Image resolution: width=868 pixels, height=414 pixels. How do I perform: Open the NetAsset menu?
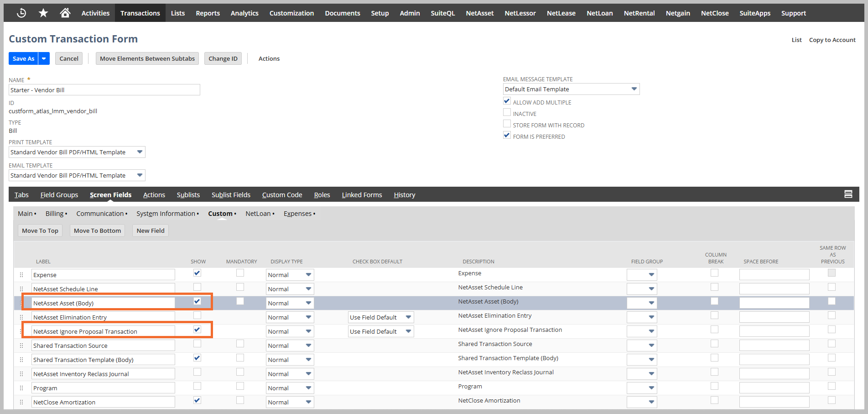pyautogui.click(x=479, y=13)
